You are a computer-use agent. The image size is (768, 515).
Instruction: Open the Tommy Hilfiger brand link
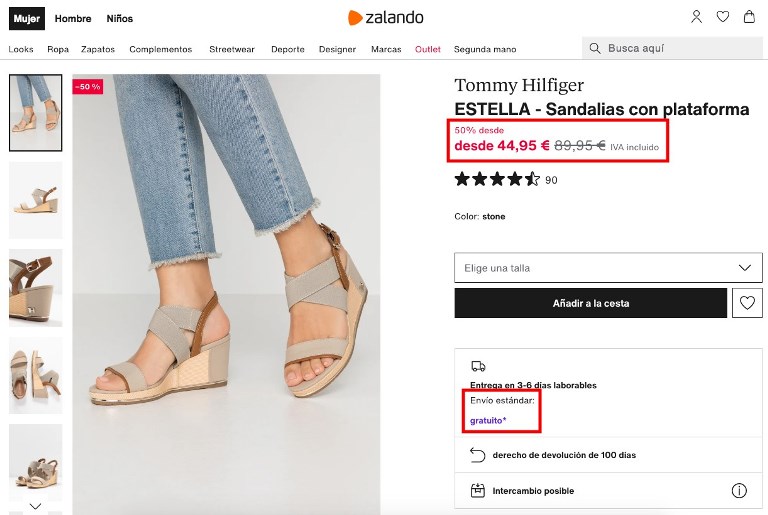coord(518,86)
